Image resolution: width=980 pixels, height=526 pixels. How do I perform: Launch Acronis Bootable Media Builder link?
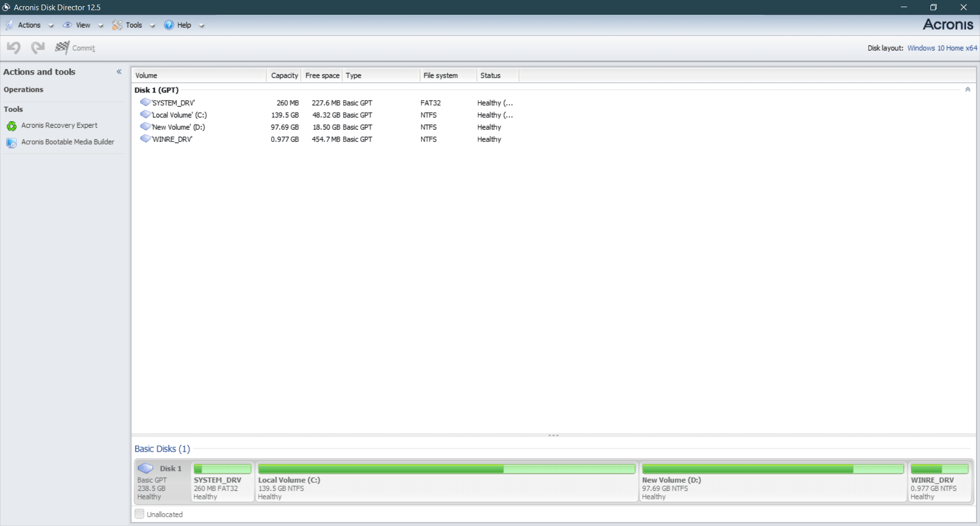67,142
